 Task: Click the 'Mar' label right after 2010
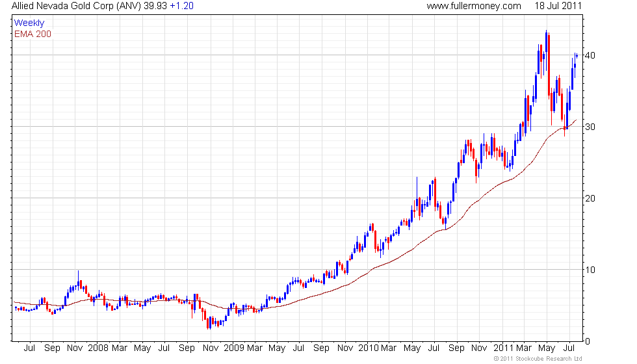pos(389,348)
